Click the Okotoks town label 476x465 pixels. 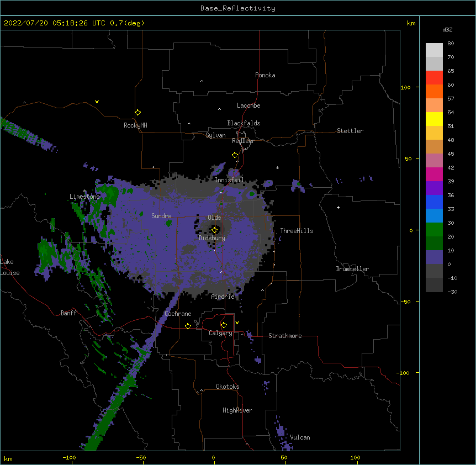(228, 387)
